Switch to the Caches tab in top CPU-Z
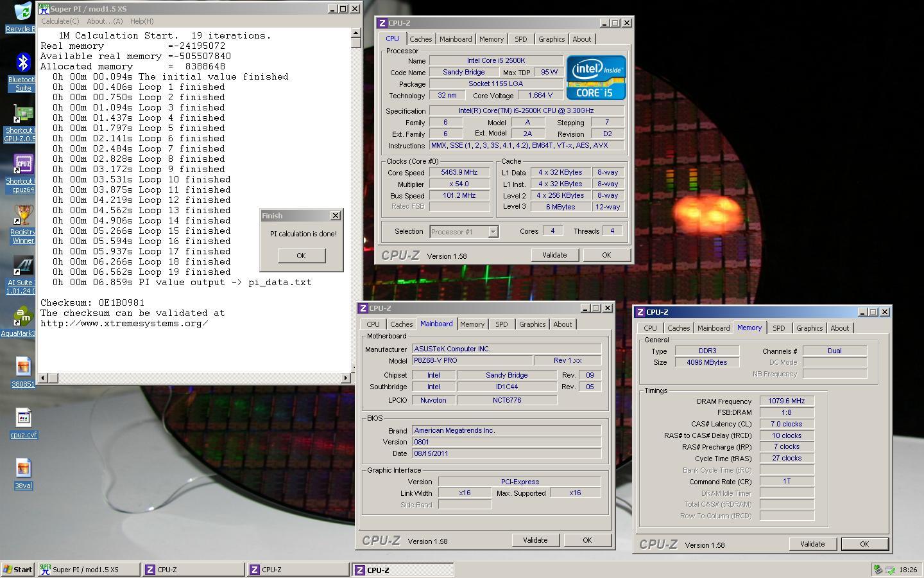924x578 pixels. tap(420, 39)
